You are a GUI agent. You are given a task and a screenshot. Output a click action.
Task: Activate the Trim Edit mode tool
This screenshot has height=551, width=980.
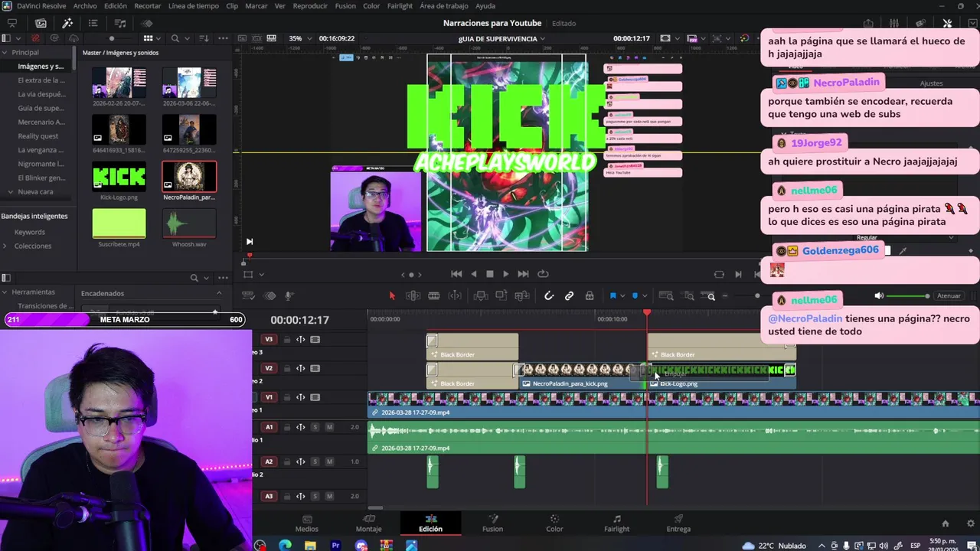(413, 296)
